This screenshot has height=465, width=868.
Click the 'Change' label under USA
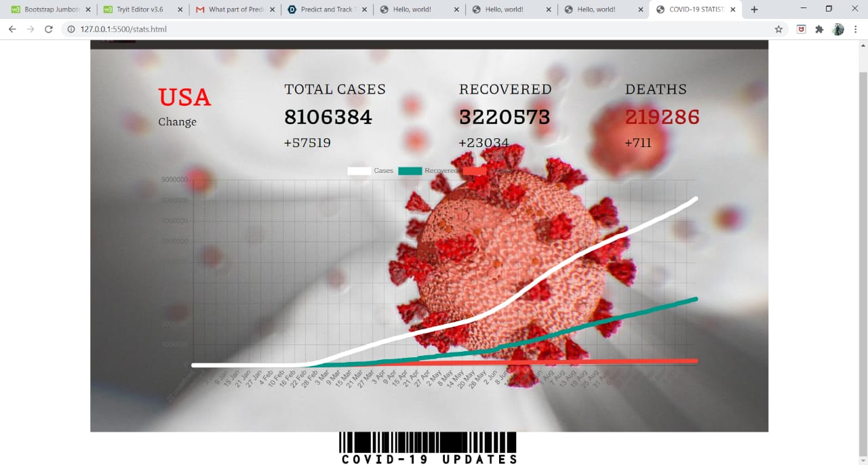point(178,122)
